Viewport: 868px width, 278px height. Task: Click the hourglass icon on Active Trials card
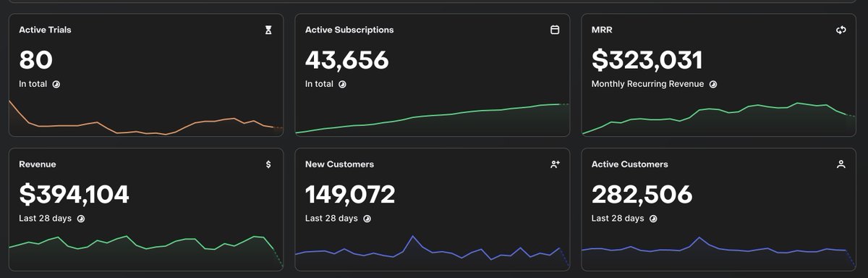(268, 30)
